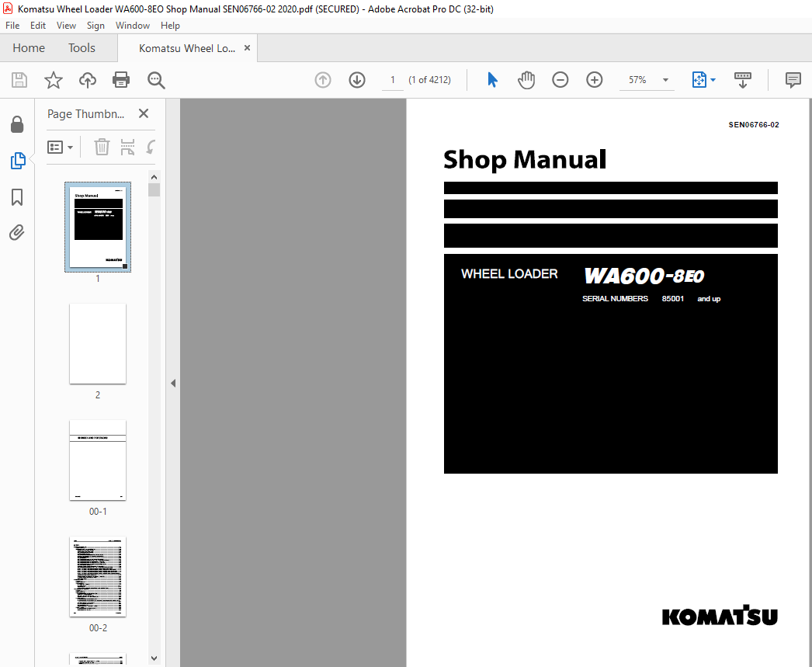Select blank page 2 thumbnail

pos(98,344)
